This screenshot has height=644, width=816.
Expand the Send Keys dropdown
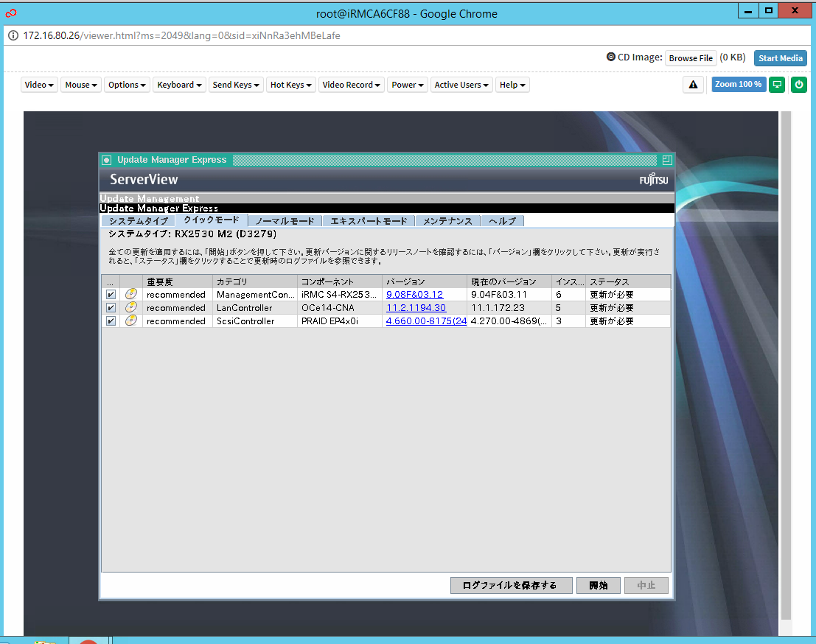coord(236,85)
